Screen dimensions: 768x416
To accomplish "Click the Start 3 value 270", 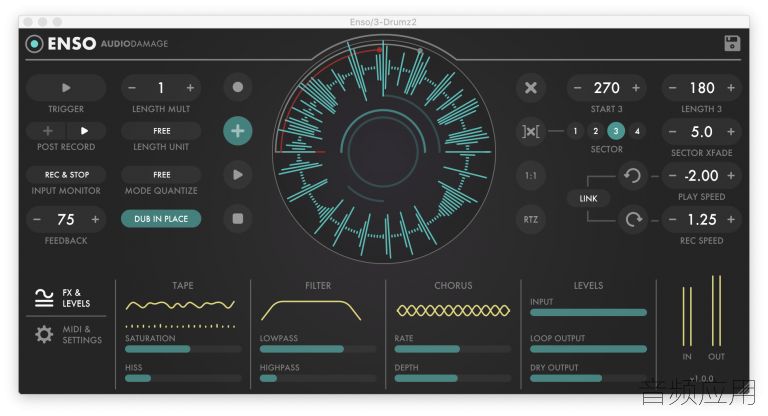I will tap(606, 88).
